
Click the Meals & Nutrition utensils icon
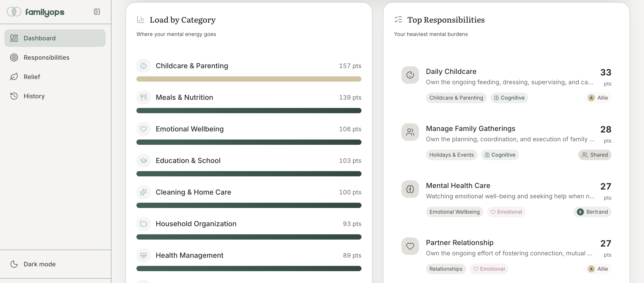(x=143, y=97)
